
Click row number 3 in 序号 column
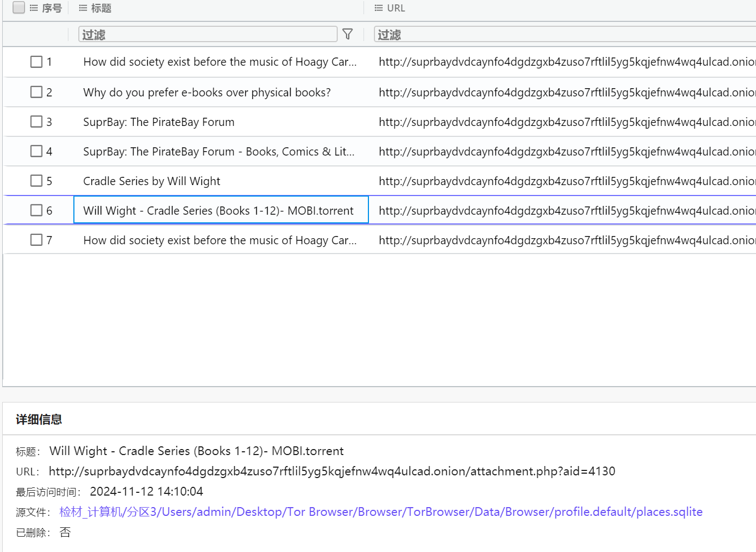pos(49,122)
